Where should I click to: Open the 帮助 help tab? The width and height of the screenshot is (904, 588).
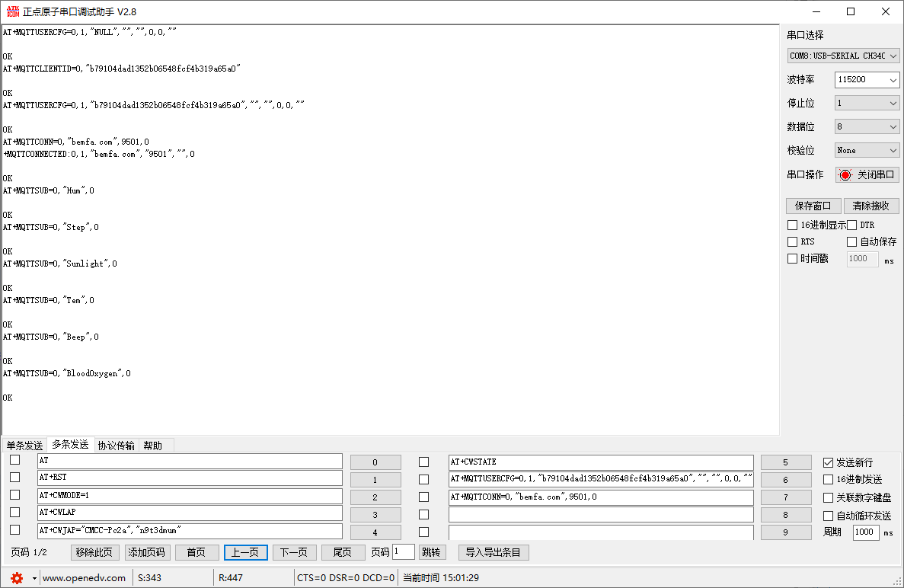153,446
